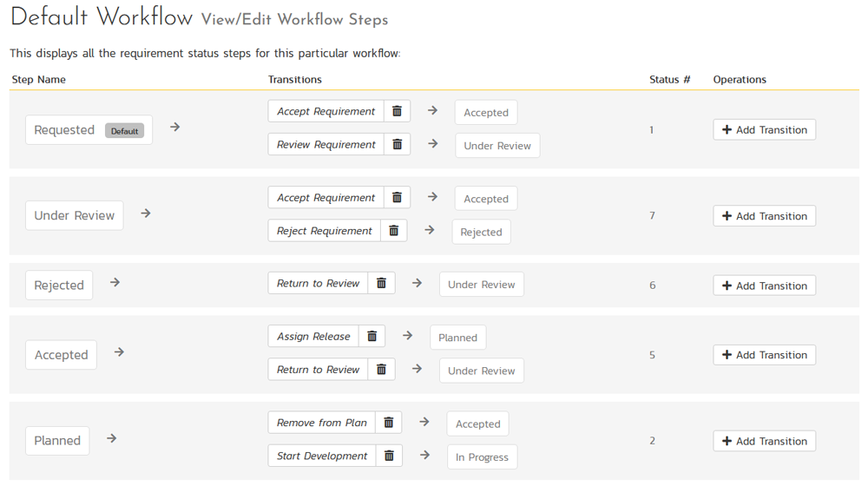Open the Requested step name
Viewport: 868px width, 486px height.
pos(65,130)
